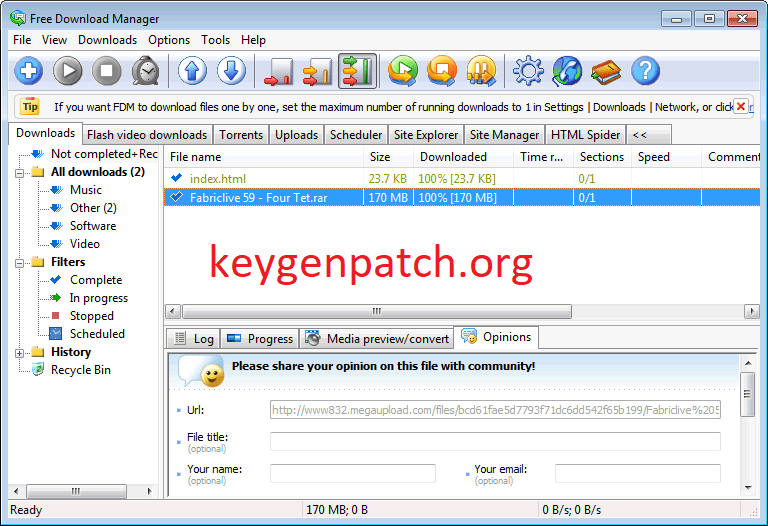Move download up with blue up-arrow icon
The width and height of the screenshot is (768, 526).
pyautogui.click(x=192, y=71)
